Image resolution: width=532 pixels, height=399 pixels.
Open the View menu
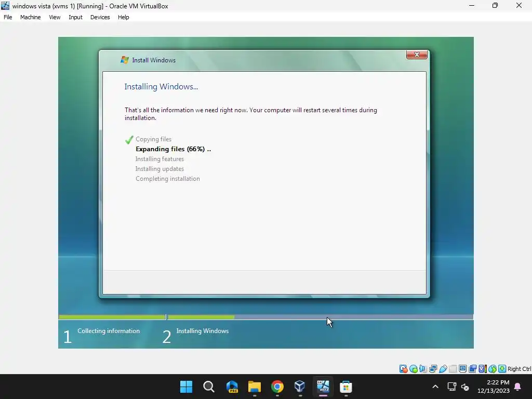coord(55,17)
